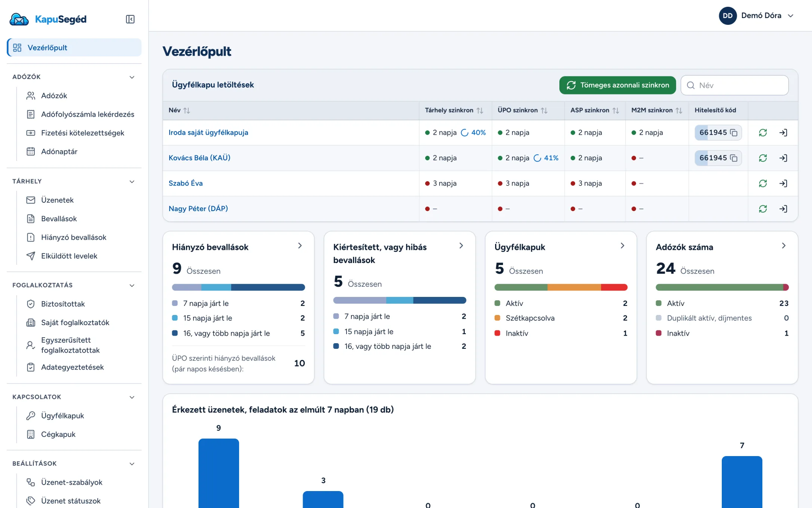The width and height of the screenshot is (812, 508).
Task: Copy verification code in Kovács Béla row
Action: pyautogui.click(x=733, y=158)
